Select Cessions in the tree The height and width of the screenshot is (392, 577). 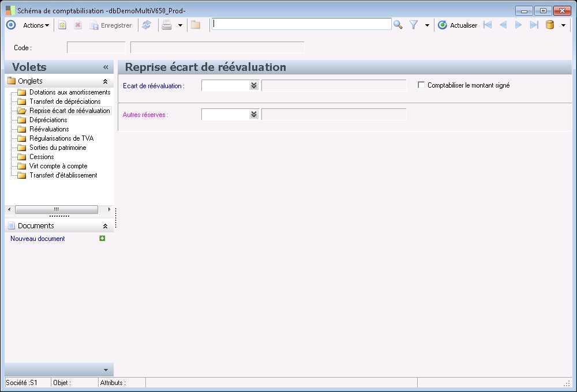click(42, 157)
